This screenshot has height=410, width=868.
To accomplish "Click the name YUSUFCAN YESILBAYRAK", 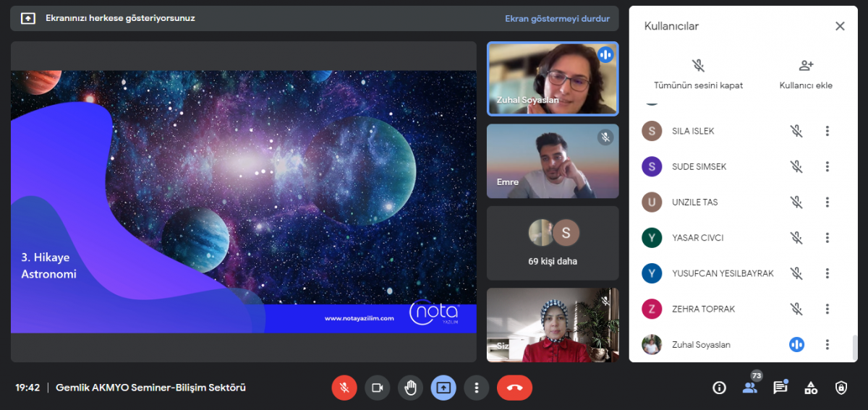I will (x=723, y=273).
